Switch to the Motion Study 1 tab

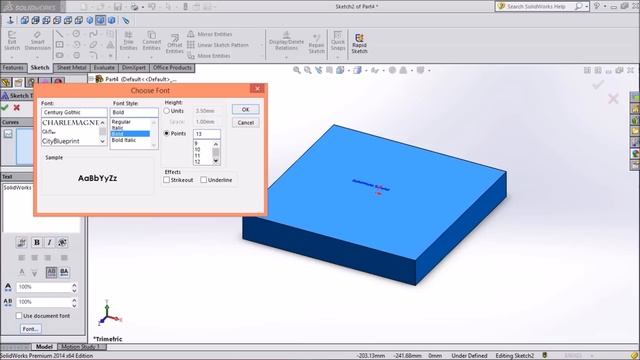[x=81, y=347]
